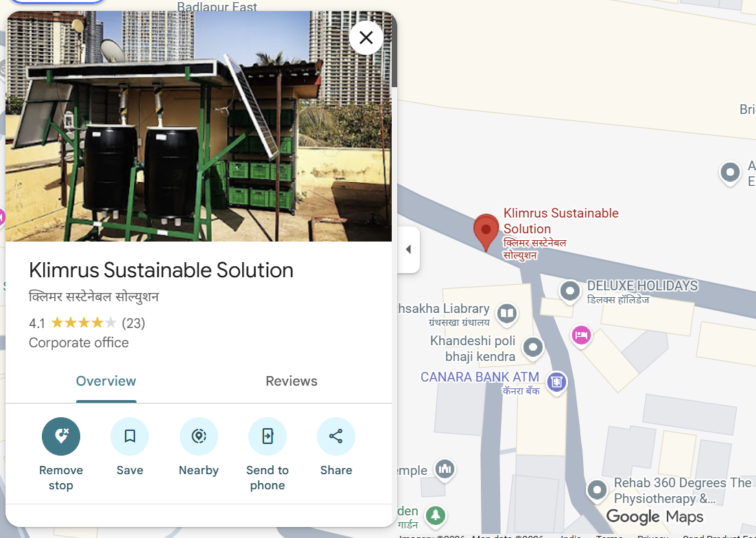Click the Remove stop heart icon
The height and width of the screenshot is (538, 756).
(x=61, y=436)
